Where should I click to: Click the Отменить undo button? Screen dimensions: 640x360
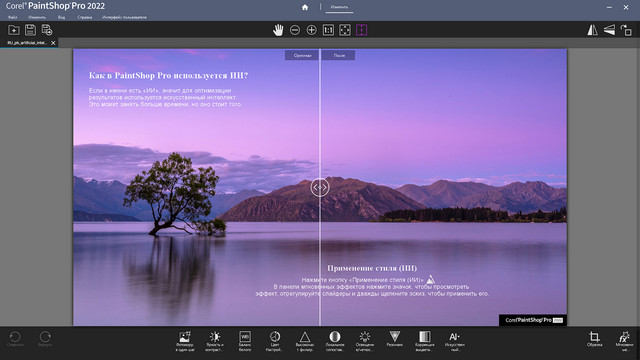click(x=15, y=339)
